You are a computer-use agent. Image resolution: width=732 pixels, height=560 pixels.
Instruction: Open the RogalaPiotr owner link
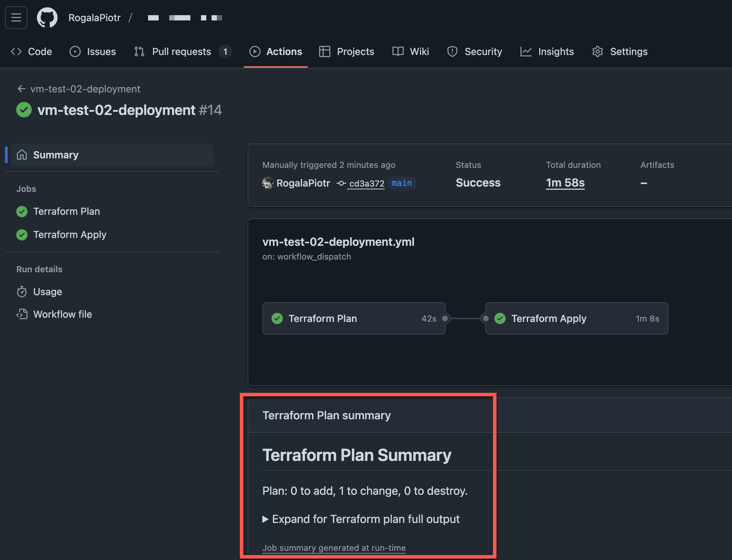point(94,18)
